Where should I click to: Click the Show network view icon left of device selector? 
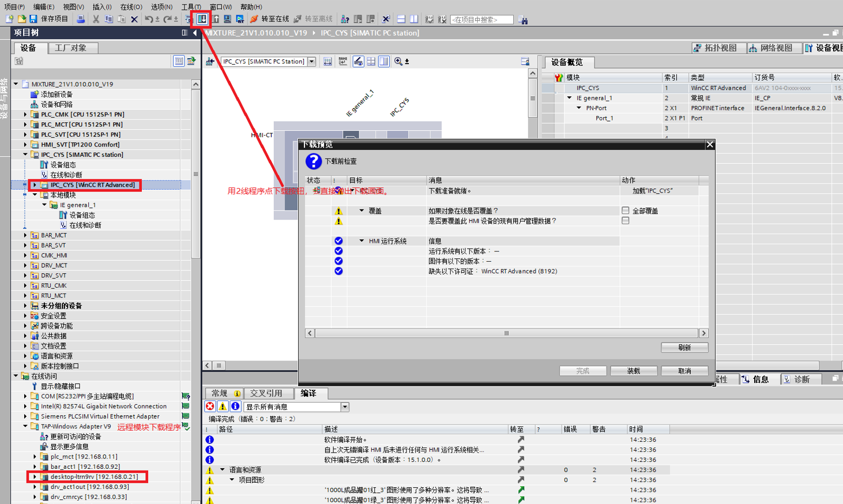(210, 61)
